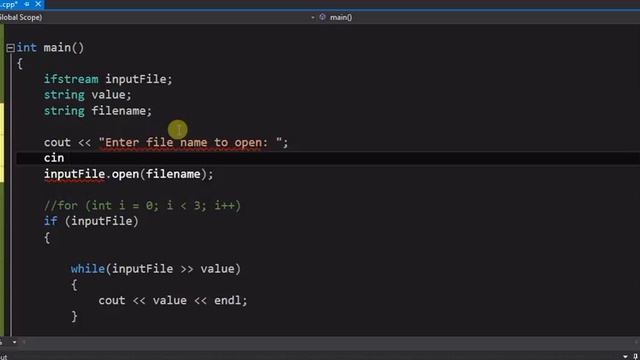640x360 pixels.
Task: Click the Output panel auto-hide pin
Action: (636, 357)
